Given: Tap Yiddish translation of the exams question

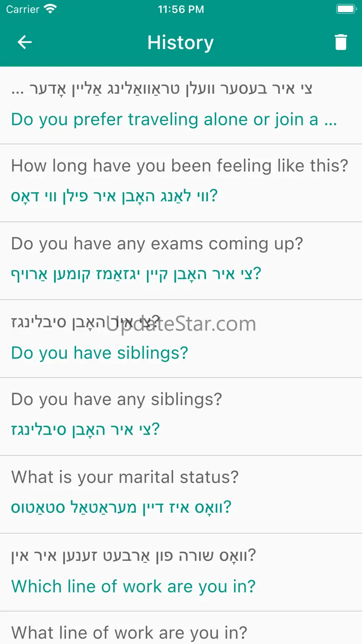Looking at the screenshot, I should tap(136, 274).
